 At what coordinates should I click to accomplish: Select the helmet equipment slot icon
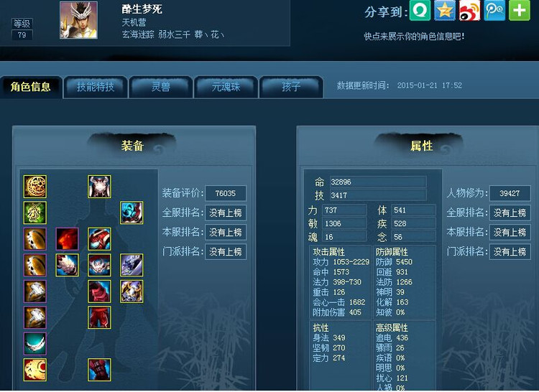click(99, 187)
